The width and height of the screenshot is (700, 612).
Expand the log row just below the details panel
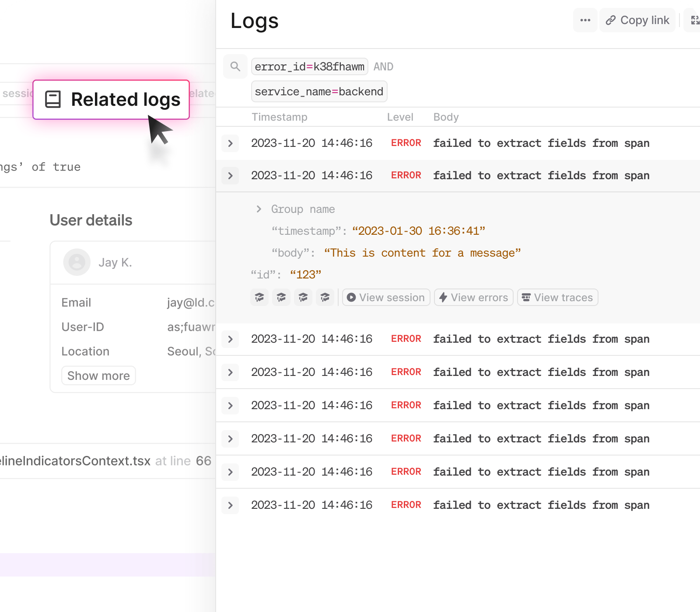coord(230,339)
